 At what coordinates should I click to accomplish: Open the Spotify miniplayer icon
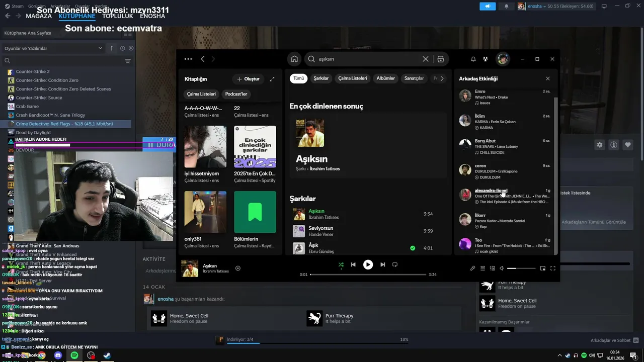tap(543, 268)
